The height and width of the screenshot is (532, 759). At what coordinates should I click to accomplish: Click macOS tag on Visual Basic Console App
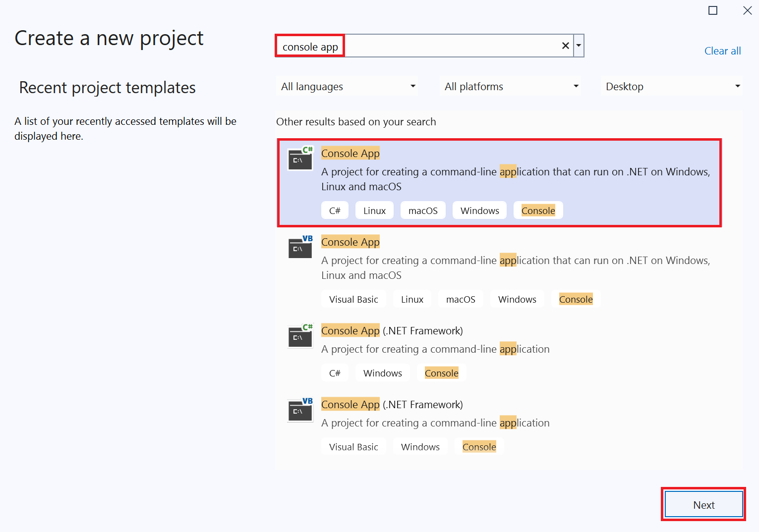tap(461, 299)
